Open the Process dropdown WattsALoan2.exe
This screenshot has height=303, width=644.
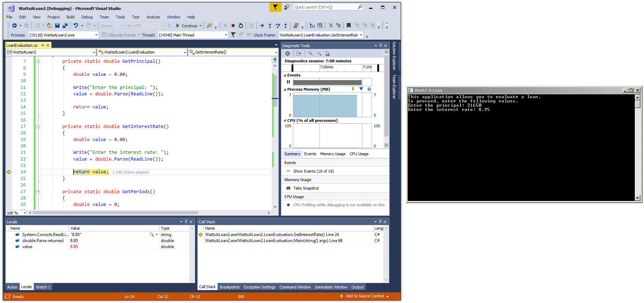pyautogui.click(x=63, y=35)
